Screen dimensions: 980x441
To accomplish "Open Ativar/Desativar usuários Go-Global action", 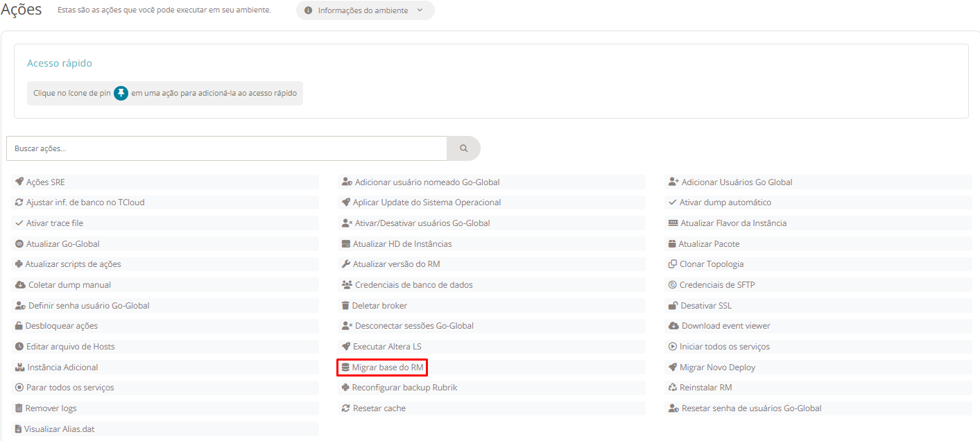I will (x=492, y=223).
